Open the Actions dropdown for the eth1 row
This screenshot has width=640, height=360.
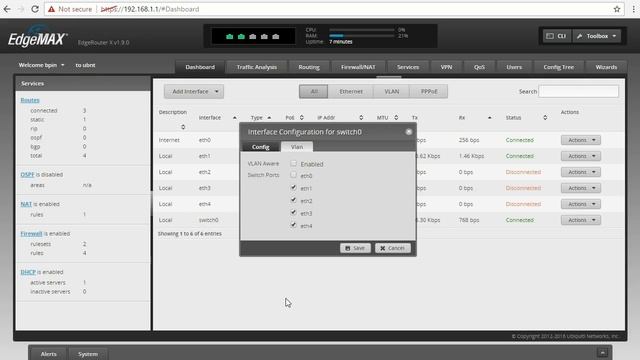(581, 156)
